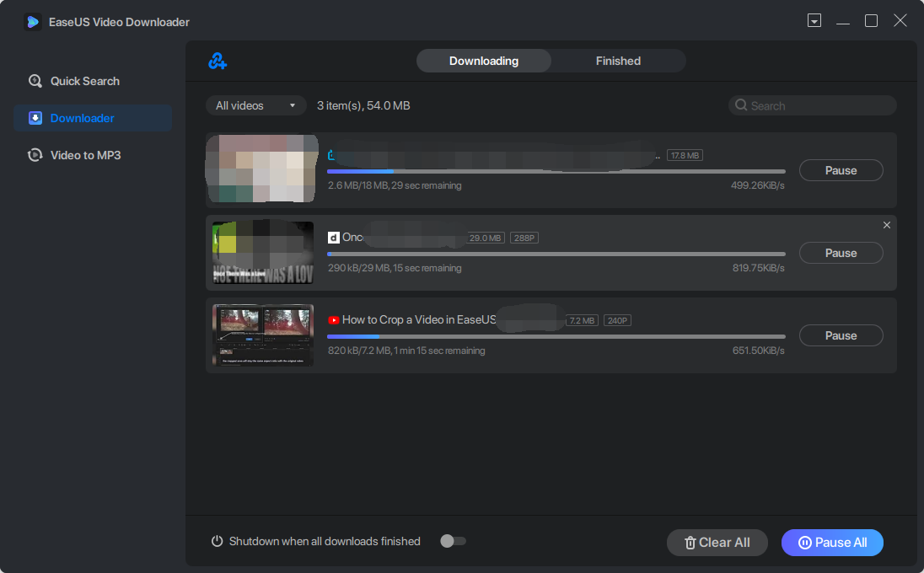Click 2.6 MB/18 MB, 29 sec remaining text

tap(395, 185)
